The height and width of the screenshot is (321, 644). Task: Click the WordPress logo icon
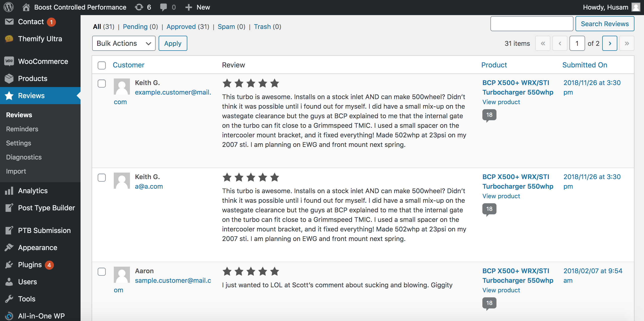pos(9,7)
